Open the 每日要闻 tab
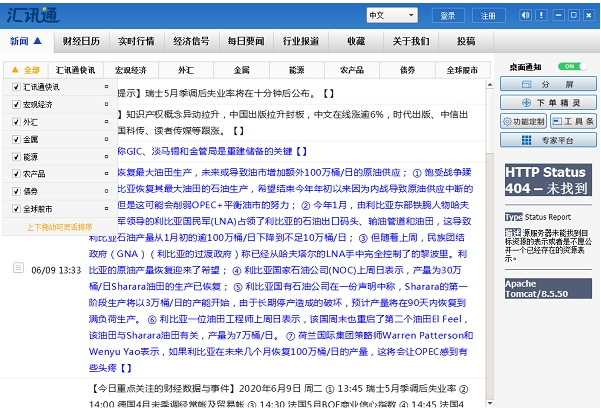This screenshot has width=601, height=418. 246,41
